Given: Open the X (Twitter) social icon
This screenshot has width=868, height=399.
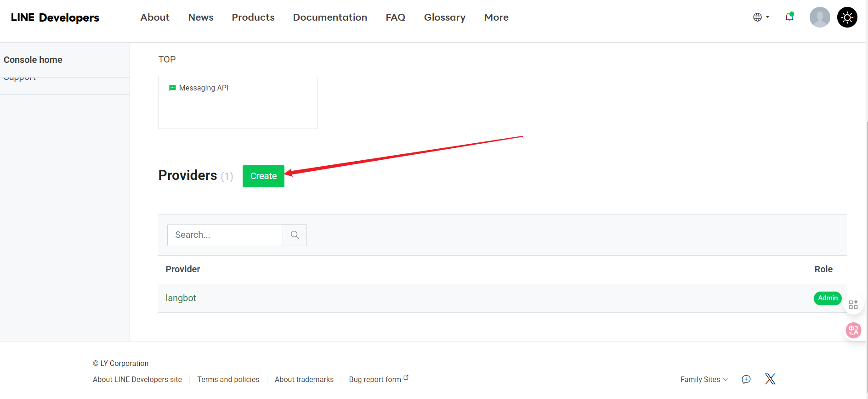Looking at the screenshot, I should tap(770, 379).
